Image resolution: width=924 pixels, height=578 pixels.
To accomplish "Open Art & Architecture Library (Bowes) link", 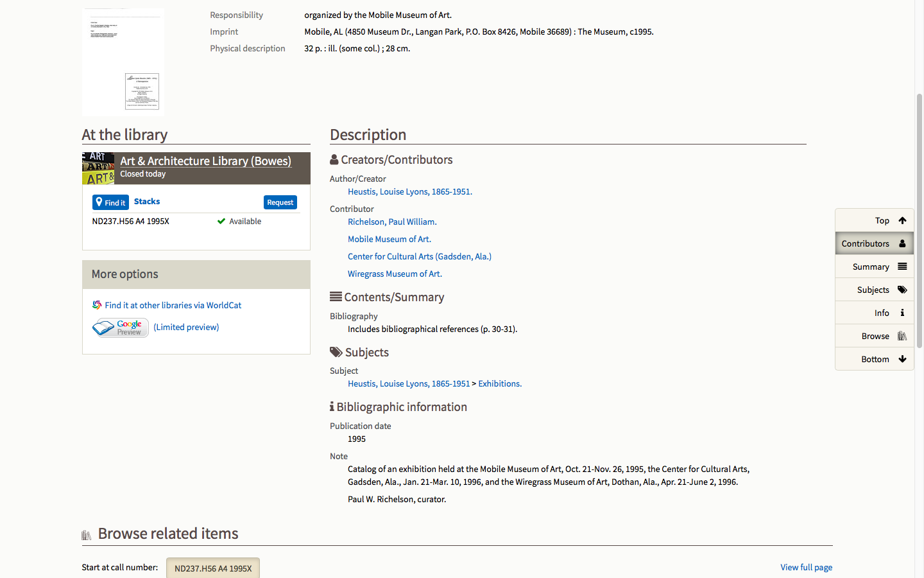I will click(x=205, y=161).
